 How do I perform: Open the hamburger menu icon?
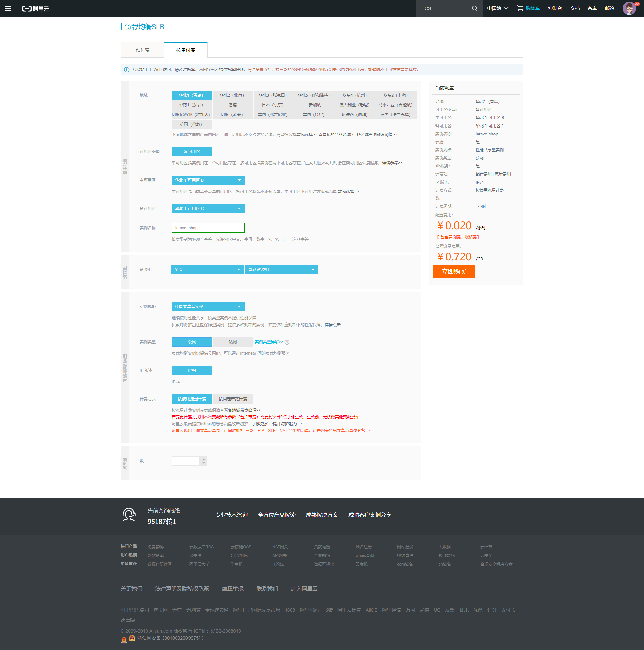8,8
